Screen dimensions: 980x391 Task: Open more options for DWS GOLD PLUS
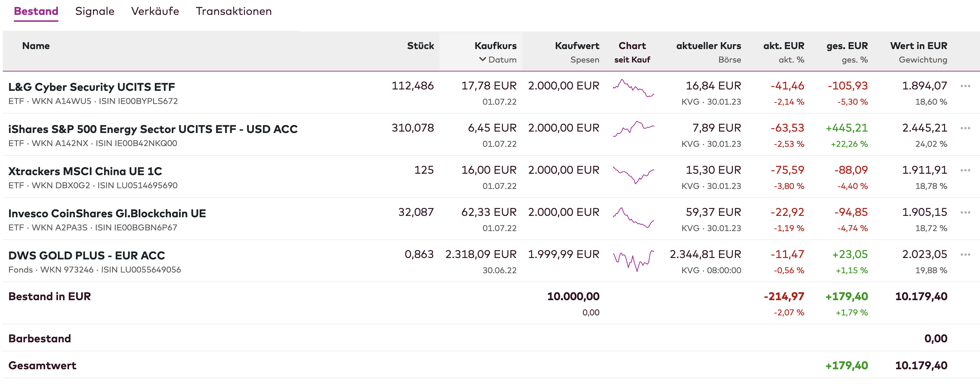pyautogui.click(x=965, y=255)
